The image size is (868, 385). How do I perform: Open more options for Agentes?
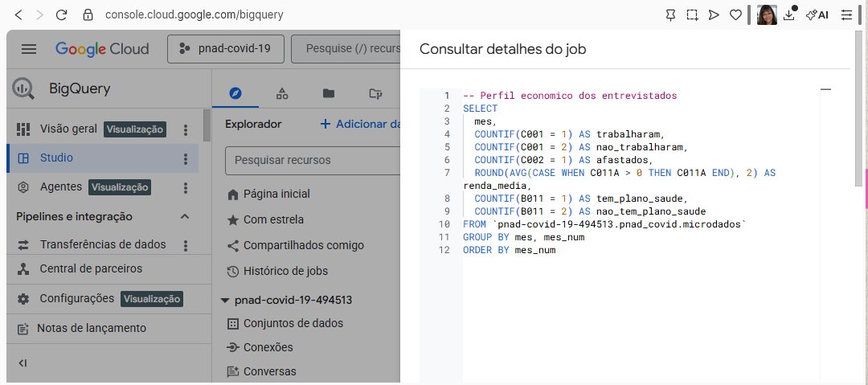[186, 188]
